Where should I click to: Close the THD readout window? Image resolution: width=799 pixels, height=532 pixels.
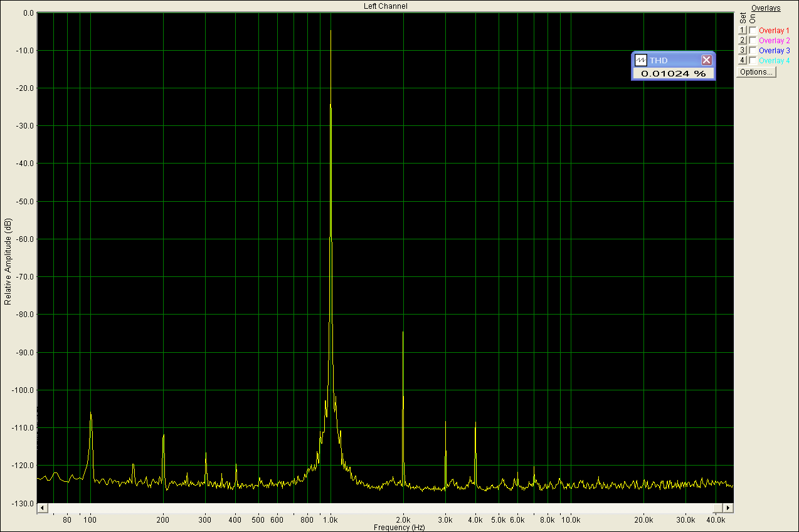pos(707,60)
